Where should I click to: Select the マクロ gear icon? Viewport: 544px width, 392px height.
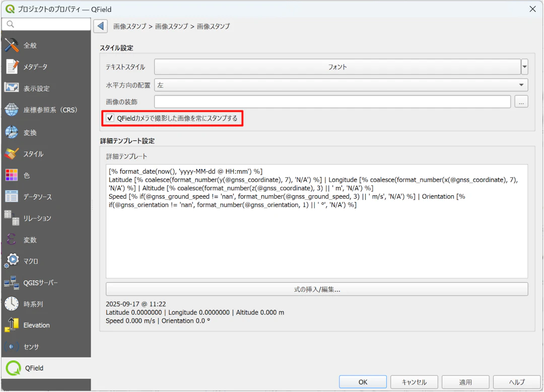12,261
